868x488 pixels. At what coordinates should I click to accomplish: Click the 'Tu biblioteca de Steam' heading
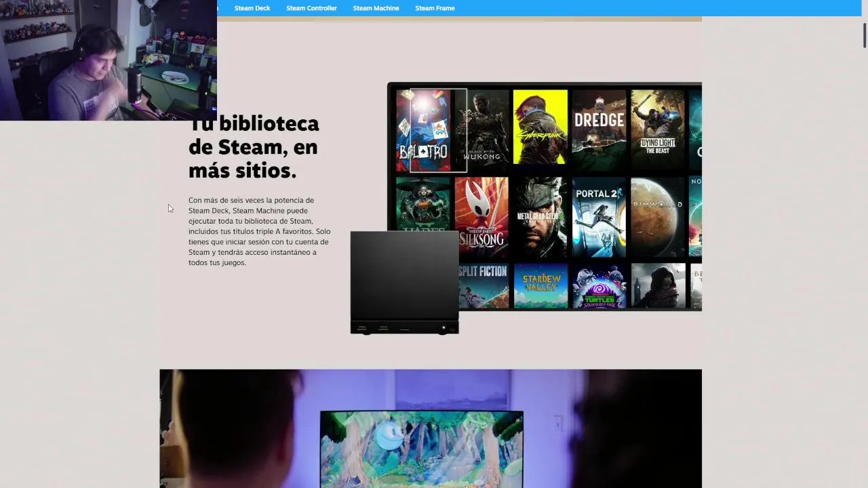[254, 147]
